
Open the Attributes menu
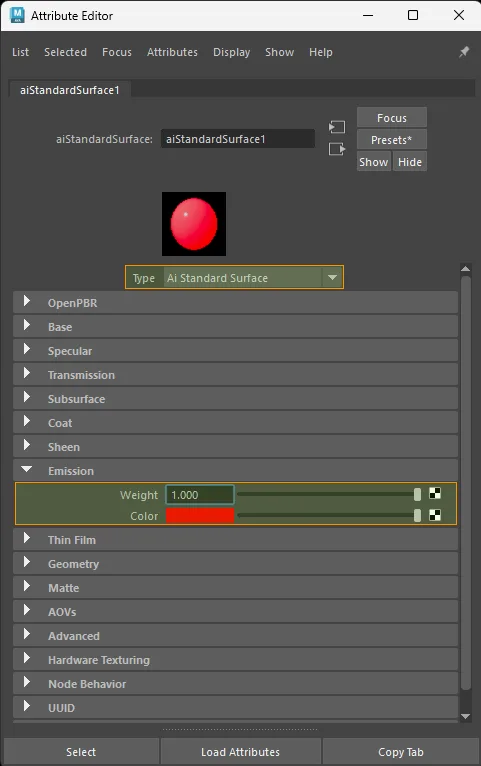pos(172,52)
